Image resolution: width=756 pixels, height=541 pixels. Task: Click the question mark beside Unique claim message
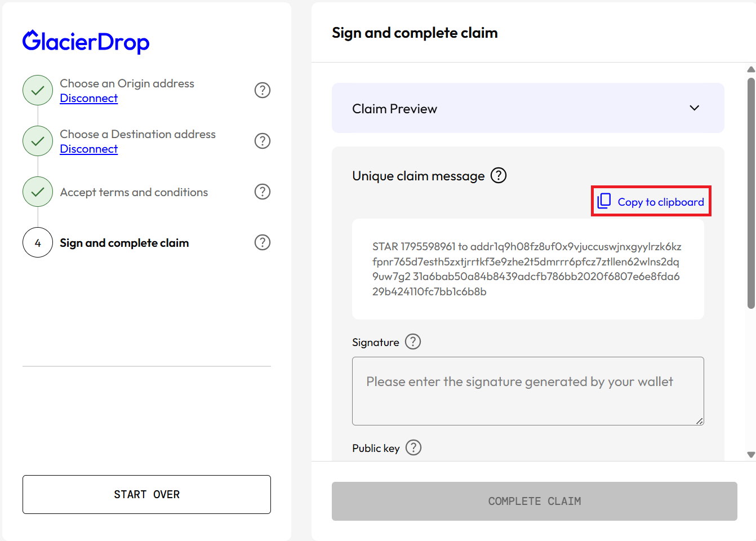tap(499, 175)
